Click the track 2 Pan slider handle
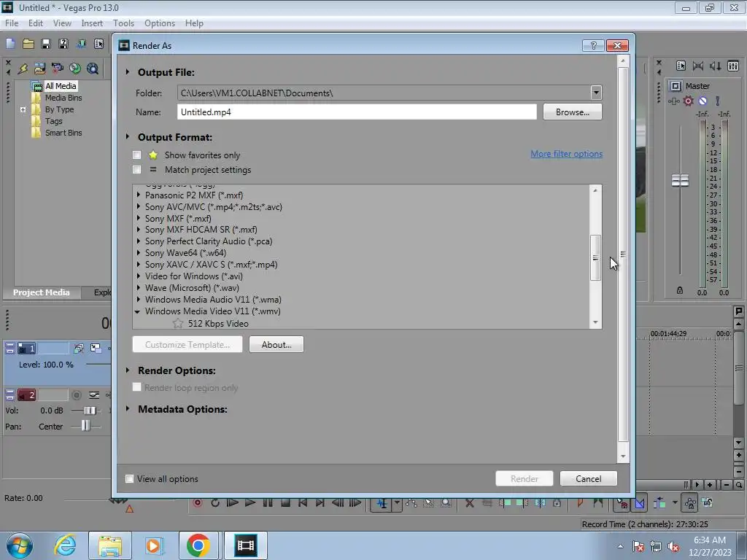747x560 pixels. tap(85, 426)
